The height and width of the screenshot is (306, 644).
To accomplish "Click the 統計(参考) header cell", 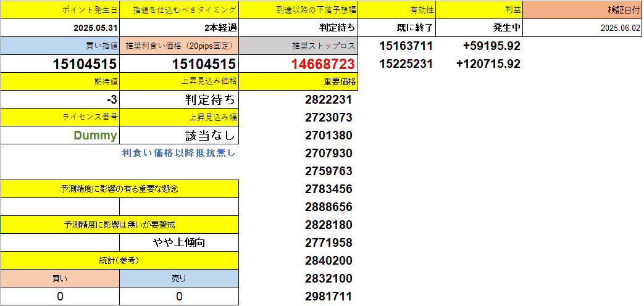I will [119, 260].
